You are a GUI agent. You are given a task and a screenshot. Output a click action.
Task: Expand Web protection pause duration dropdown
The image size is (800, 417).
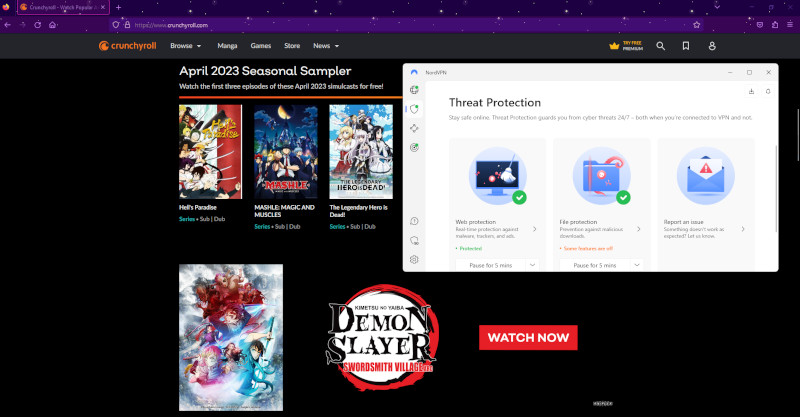point(532,265)
